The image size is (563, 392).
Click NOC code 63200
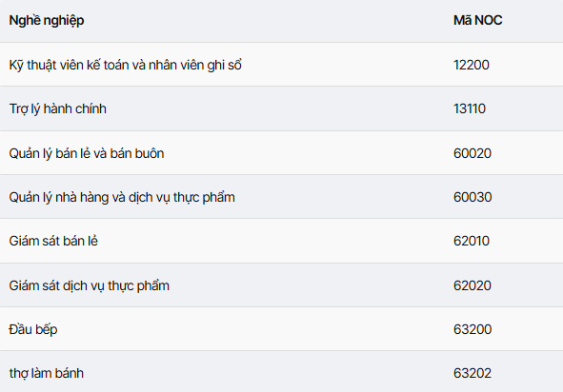click(x=473, y=329)
